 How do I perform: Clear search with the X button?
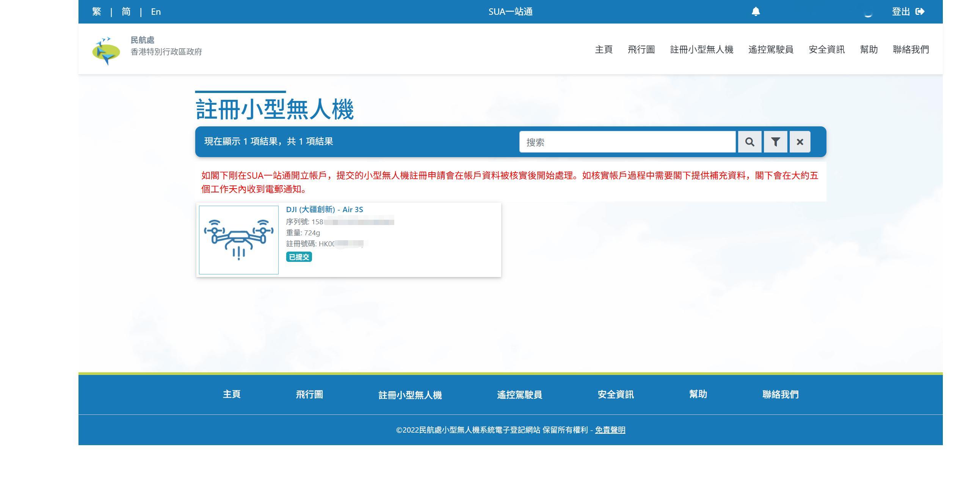[800, 142]
